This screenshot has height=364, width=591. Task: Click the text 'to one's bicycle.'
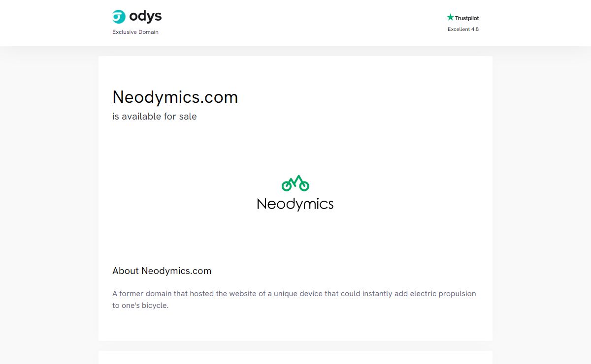[x=140, y=305]
